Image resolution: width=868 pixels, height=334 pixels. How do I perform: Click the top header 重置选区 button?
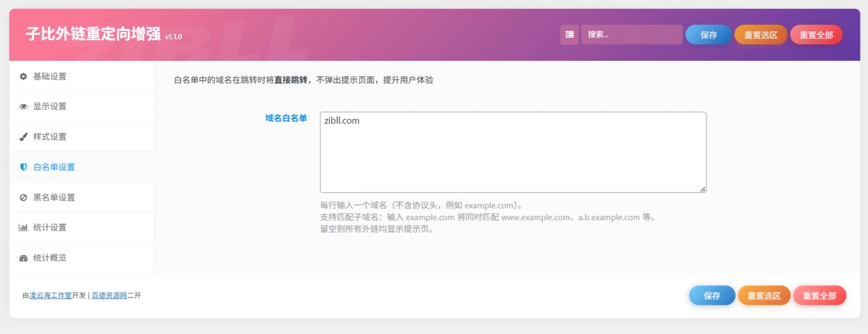[761, 35]
